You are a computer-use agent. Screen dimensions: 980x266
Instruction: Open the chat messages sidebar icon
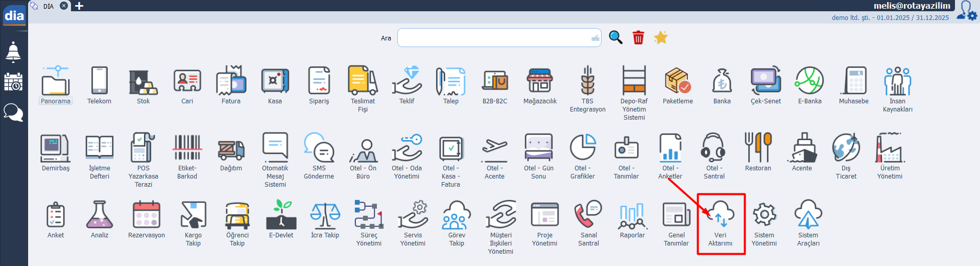[x=13, y=112]
